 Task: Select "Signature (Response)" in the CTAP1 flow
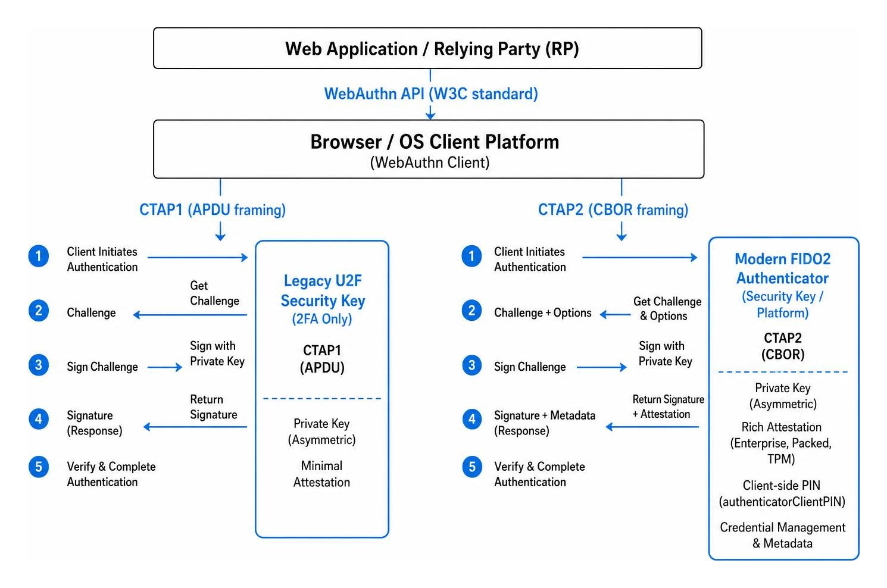tap(94, 423)
